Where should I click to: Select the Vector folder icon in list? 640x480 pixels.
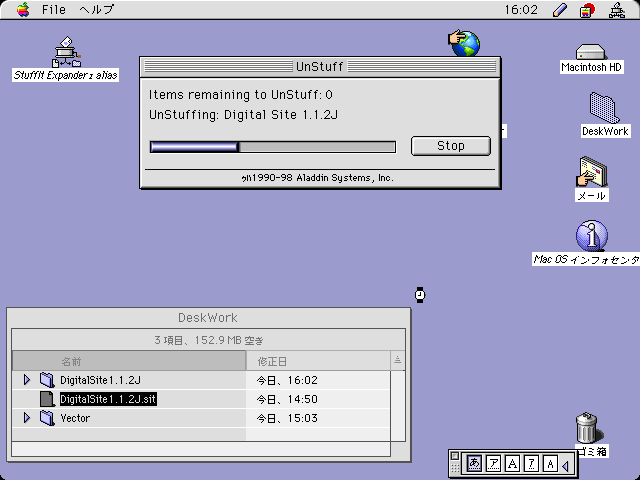[x=47, y=418]
